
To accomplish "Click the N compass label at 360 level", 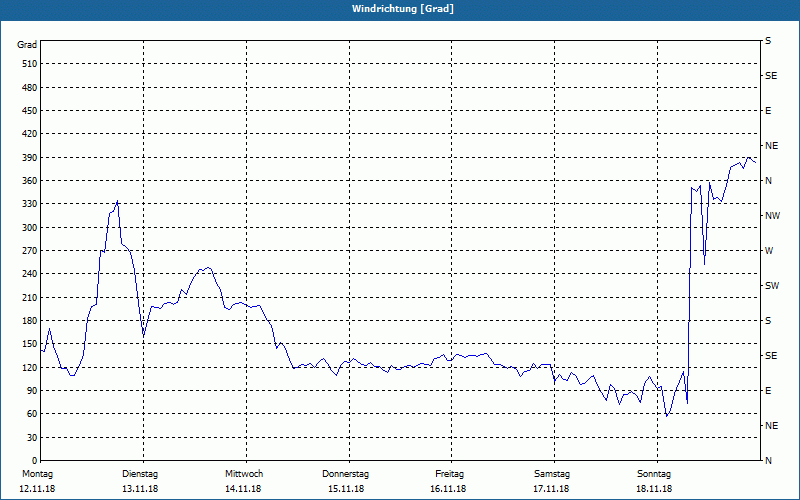I will coord(768,181).
